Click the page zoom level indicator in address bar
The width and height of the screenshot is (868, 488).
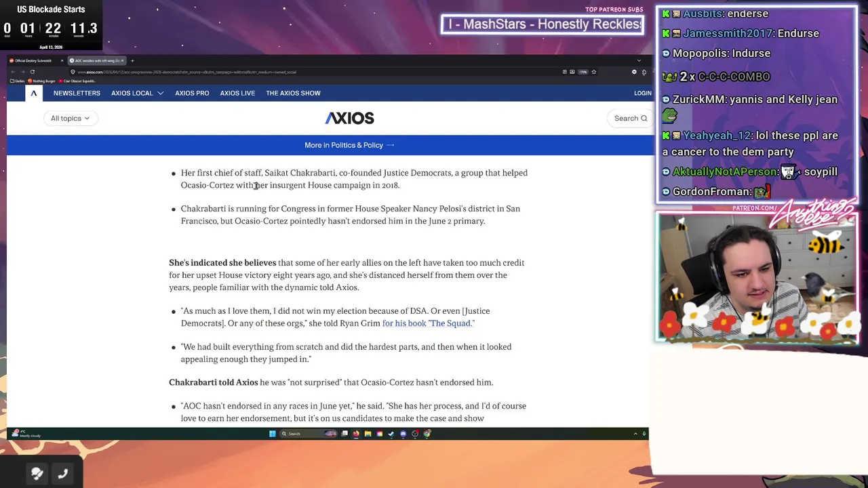pos(583,72)
